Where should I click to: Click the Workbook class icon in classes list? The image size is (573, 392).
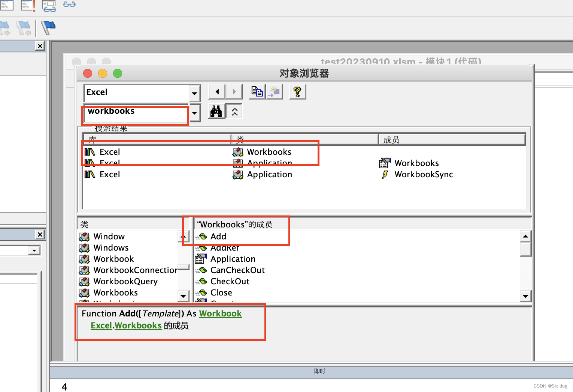85,259
